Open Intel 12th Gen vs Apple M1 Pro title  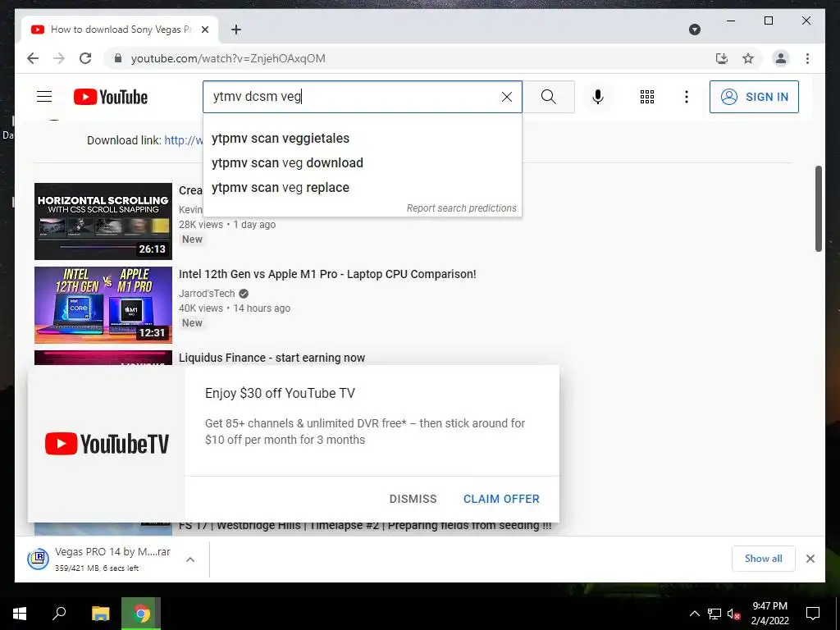(x=327, y=274)
